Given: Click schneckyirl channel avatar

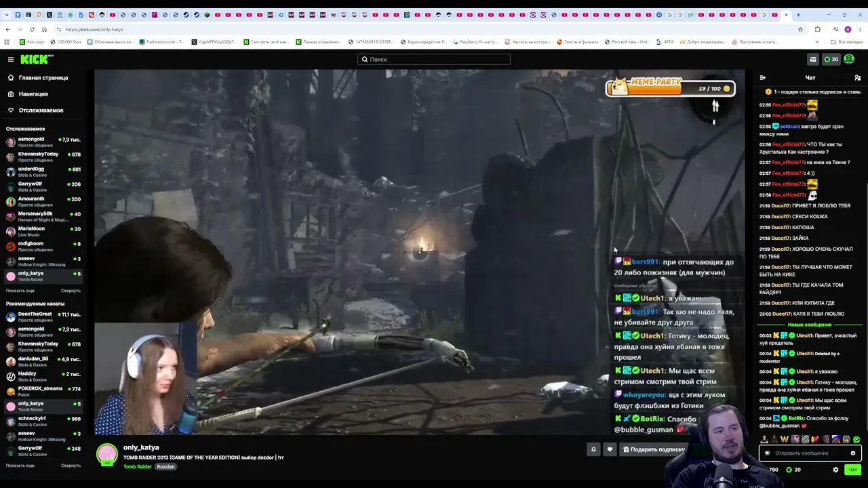Looking at the screenshot, I should coord(11,422).
